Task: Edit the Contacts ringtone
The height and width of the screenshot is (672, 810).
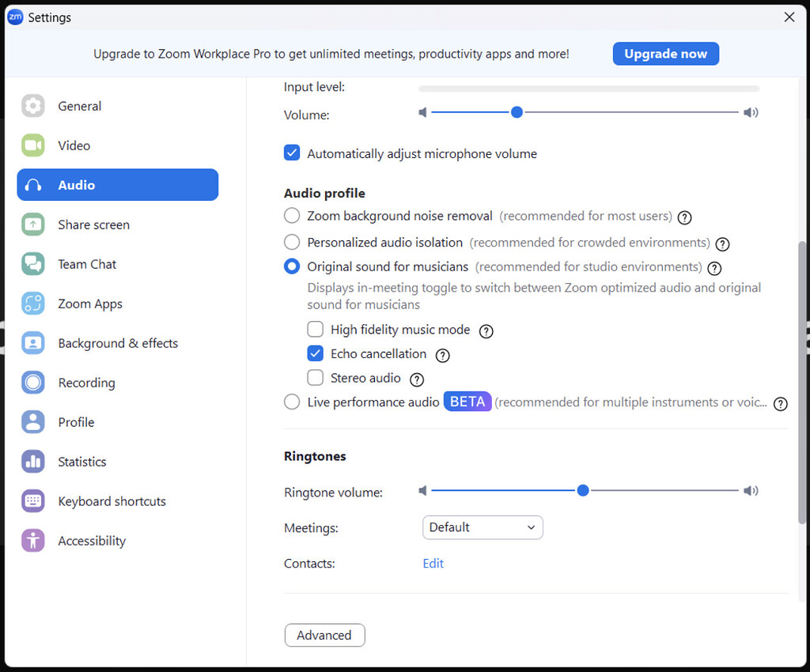Action: coord(433,563)
